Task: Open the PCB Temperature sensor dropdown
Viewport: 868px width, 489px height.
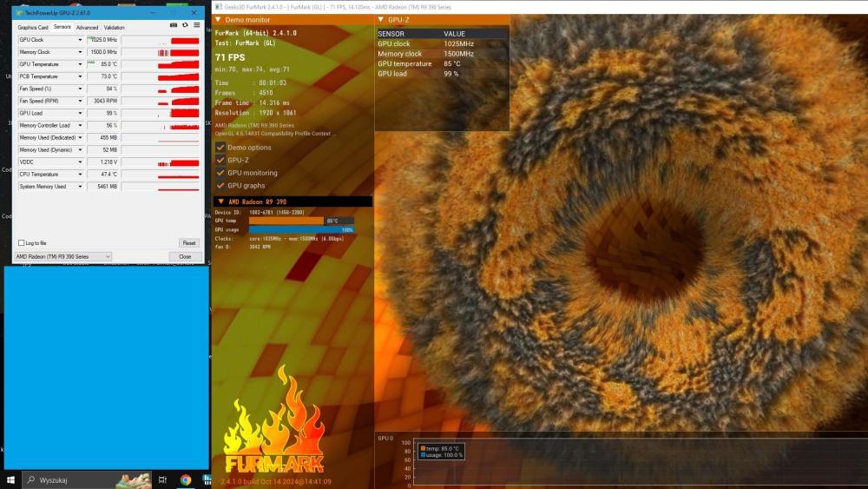Action: [x=80, y=76]
